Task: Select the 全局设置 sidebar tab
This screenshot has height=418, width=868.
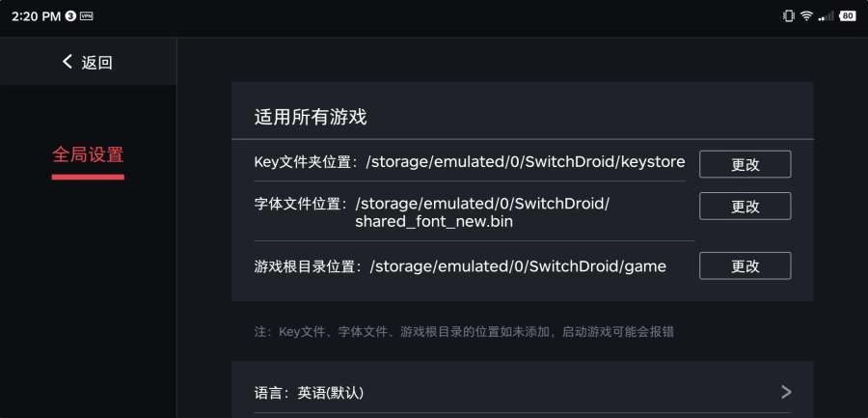Action: (88, 154)
